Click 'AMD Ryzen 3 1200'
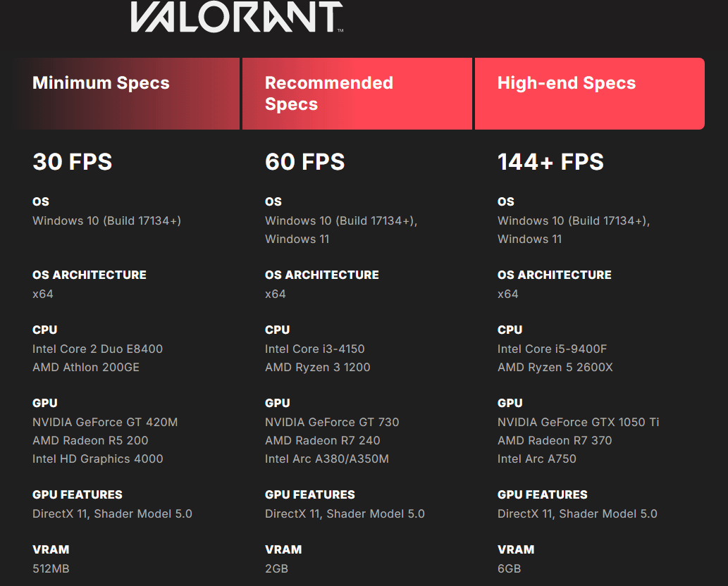This screenshot has width=728, height=586. 318,368
